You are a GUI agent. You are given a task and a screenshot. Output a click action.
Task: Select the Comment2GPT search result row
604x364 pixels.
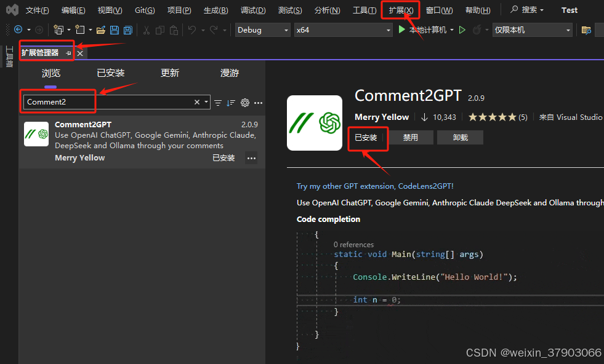pos(142,142)
